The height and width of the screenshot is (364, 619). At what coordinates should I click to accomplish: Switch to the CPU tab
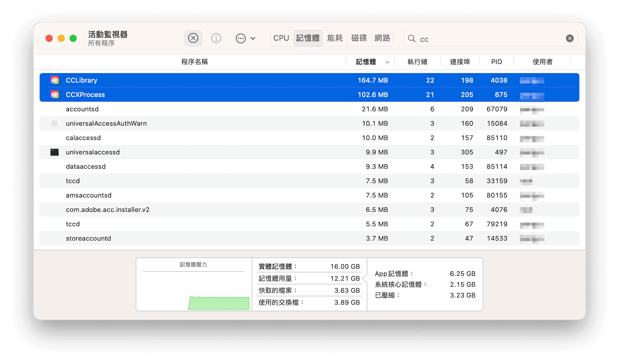(281, 38)
